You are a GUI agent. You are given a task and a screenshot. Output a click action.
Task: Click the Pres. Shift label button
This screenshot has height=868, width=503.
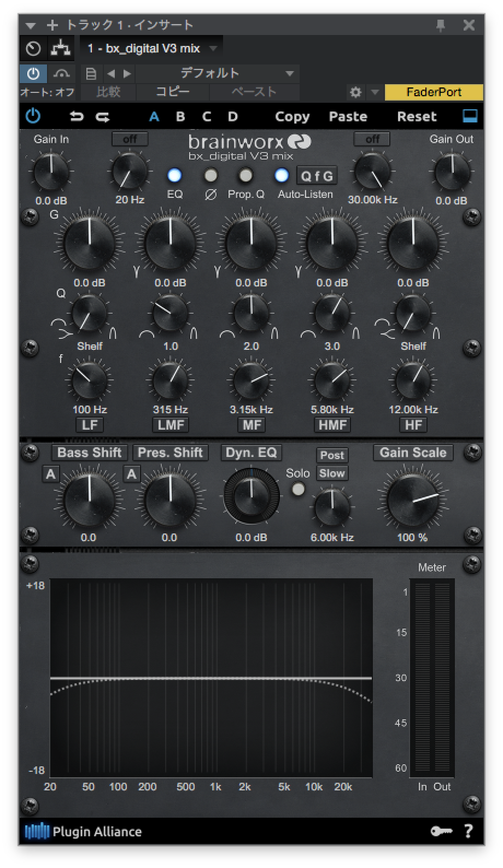click(170, 453)
